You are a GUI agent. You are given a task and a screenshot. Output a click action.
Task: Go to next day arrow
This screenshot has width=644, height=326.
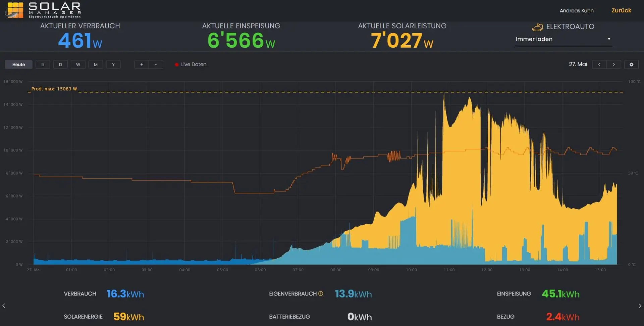pyautogui.click(x=614, y=64)
